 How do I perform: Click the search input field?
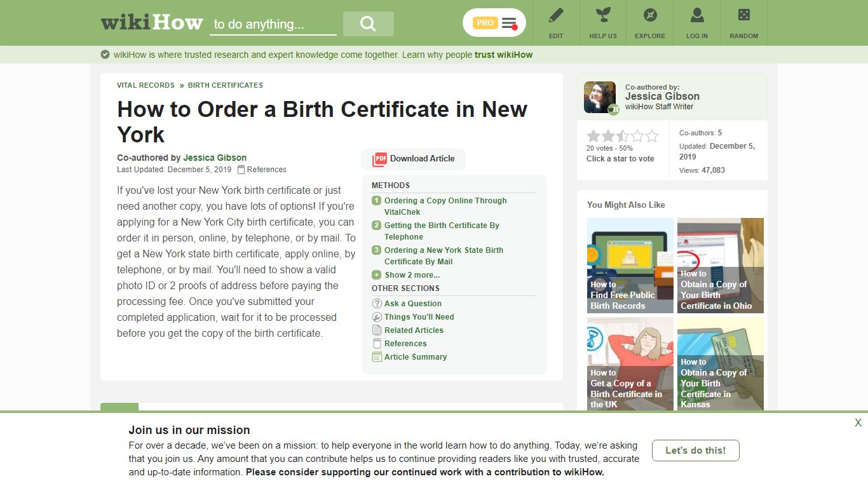[273, 24]
